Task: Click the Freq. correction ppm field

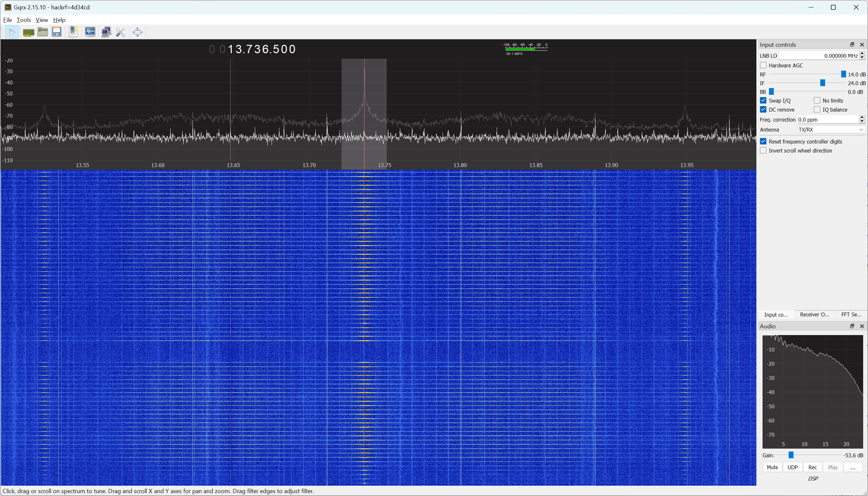Action: click(x=828, y=120)
